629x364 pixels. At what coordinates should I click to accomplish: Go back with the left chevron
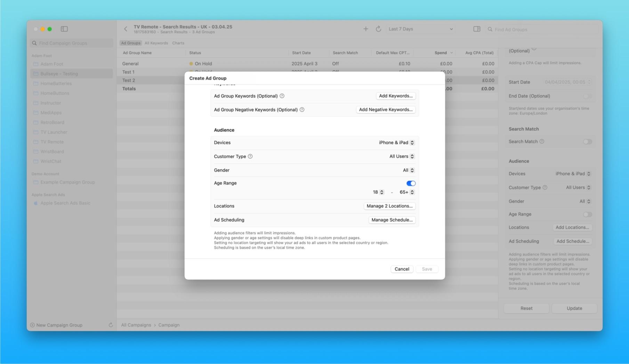126,29
